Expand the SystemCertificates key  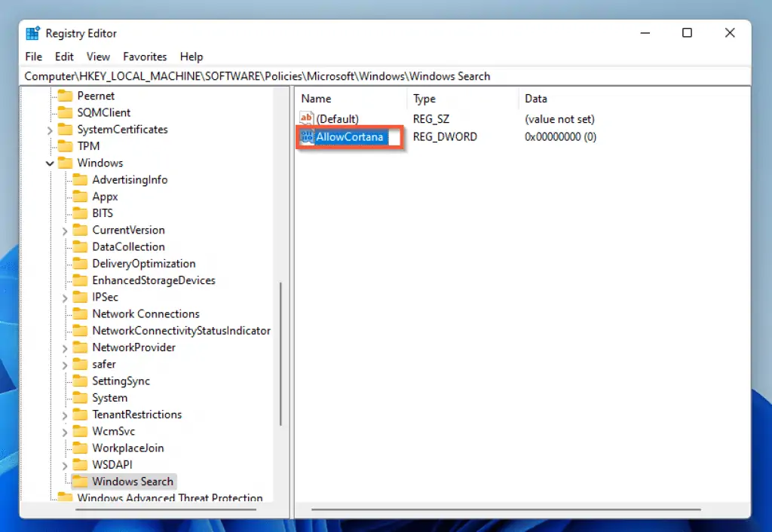tap(50, 130)
